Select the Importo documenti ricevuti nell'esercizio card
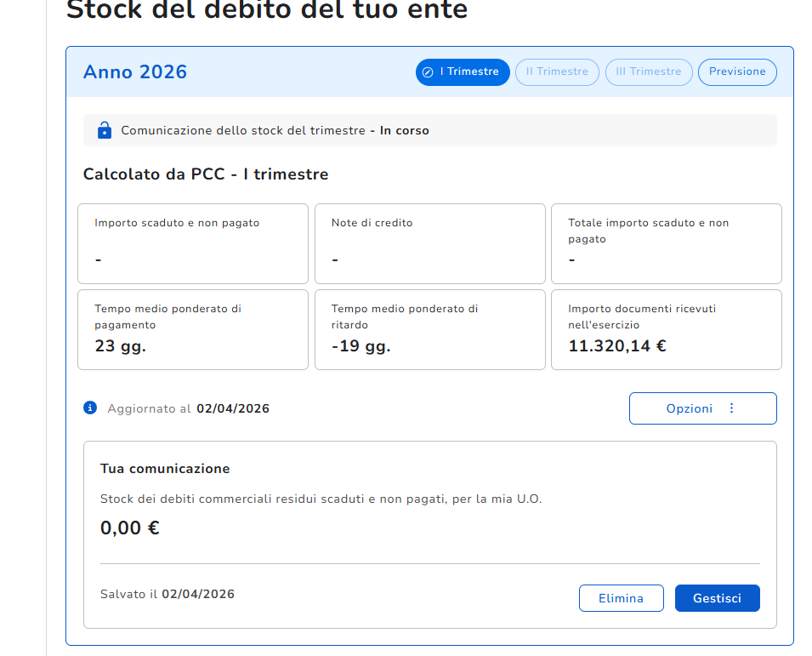This screenshot has height=656, width=812. [x=666, y=329]
